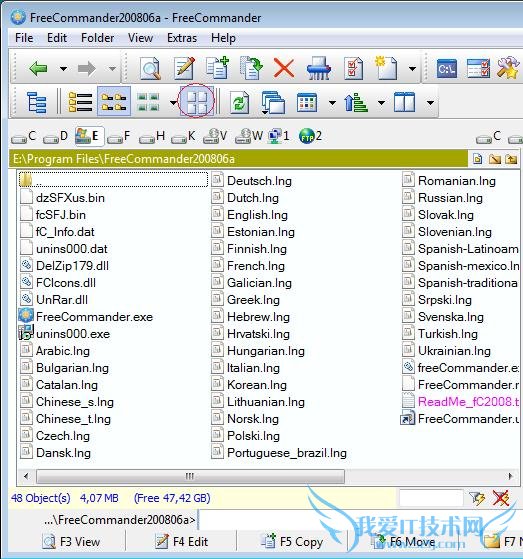Click the pencil Edit file icon
The height and width of the screenshot is (559, 523).
[184, 68]
